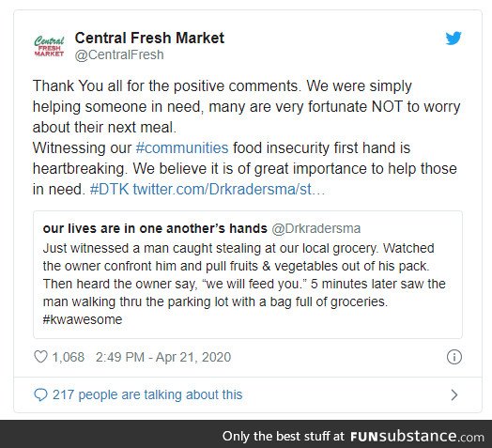Open 217 people are talking about this

pos(147,395)
